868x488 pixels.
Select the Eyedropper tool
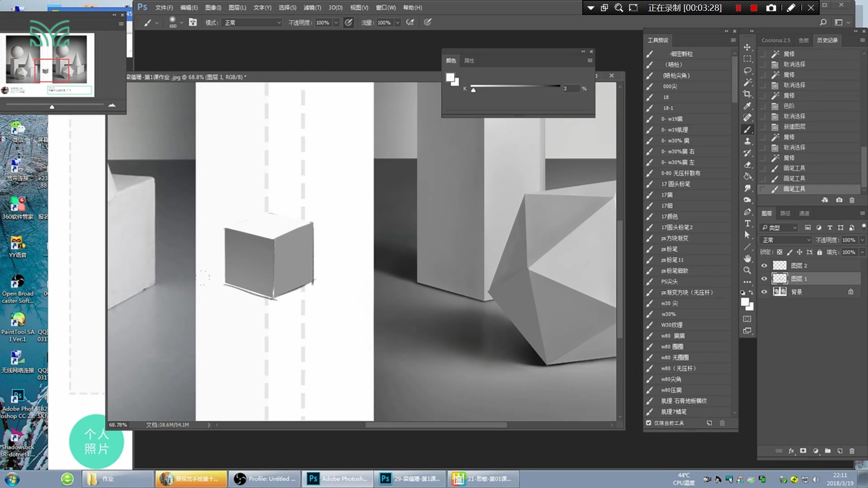[747, 106]
